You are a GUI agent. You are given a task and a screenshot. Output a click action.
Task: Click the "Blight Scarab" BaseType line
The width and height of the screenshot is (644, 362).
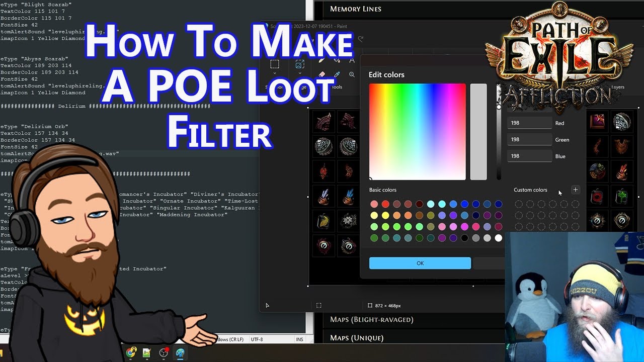[36, 5]
